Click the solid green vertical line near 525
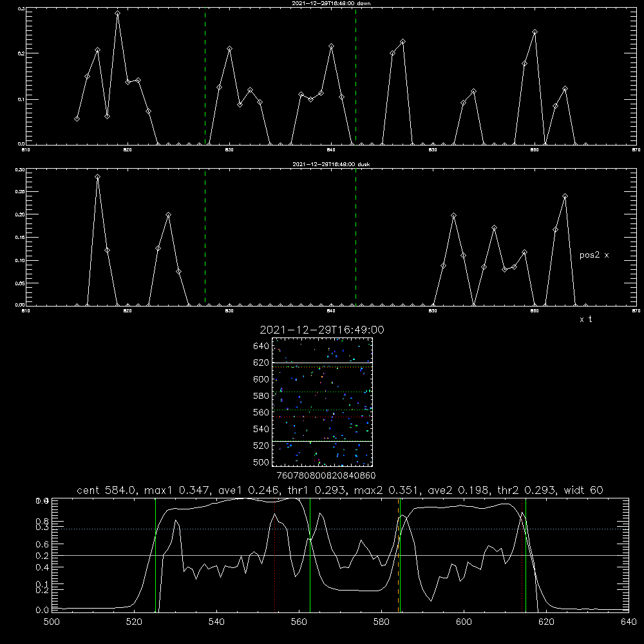The height and width of the screenshot is (644, 644). pyautogui.click(x=155, y=555)
